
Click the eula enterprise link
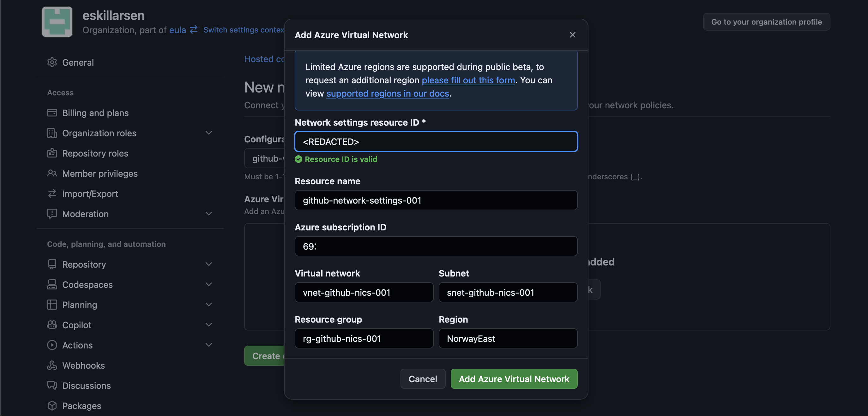[x=178, y=30]
